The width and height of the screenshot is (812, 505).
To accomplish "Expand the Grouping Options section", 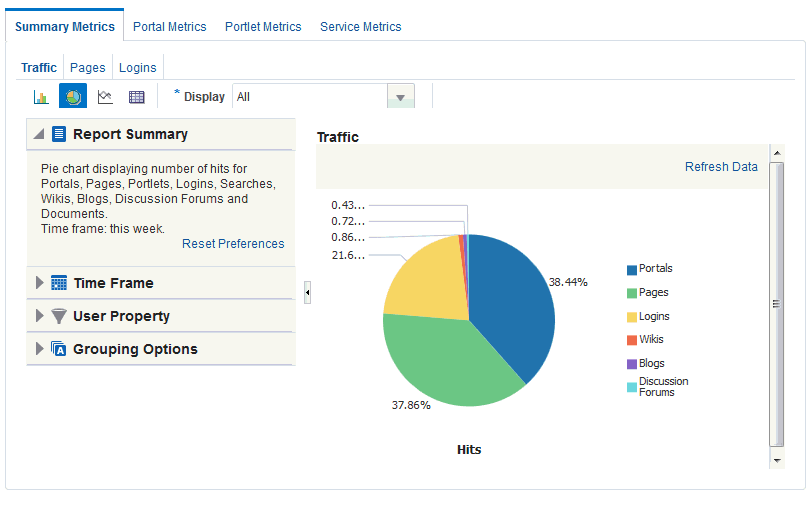I will click(39, 349).
